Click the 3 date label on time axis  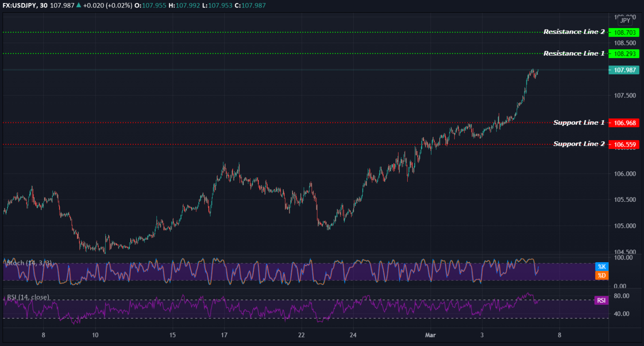(482, 335)
